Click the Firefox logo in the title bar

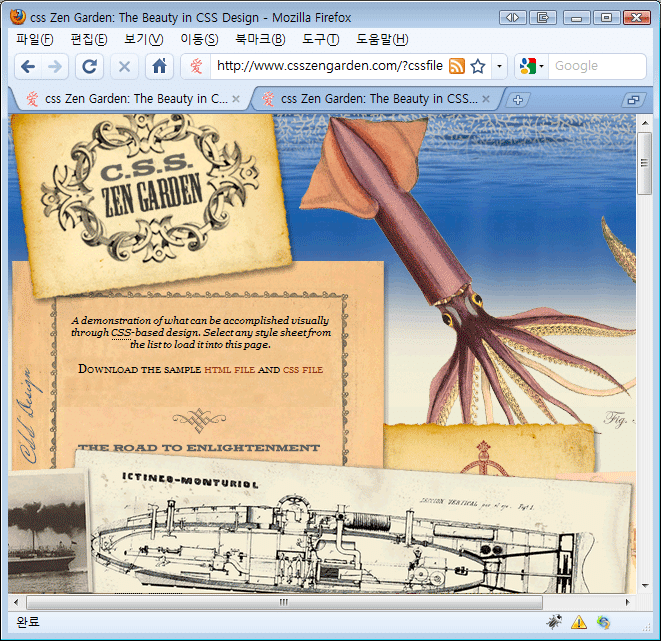(18, 17)
